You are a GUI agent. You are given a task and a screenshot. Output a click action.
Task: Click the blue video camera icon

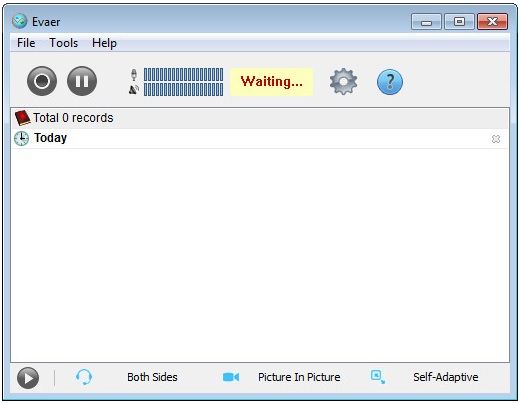click(x=231, y=377)
